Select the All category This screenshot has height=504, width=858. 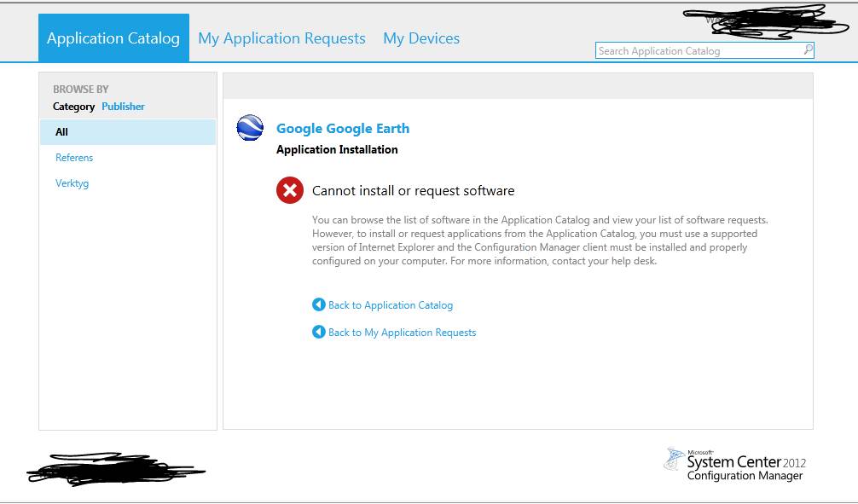pos(127,132)
